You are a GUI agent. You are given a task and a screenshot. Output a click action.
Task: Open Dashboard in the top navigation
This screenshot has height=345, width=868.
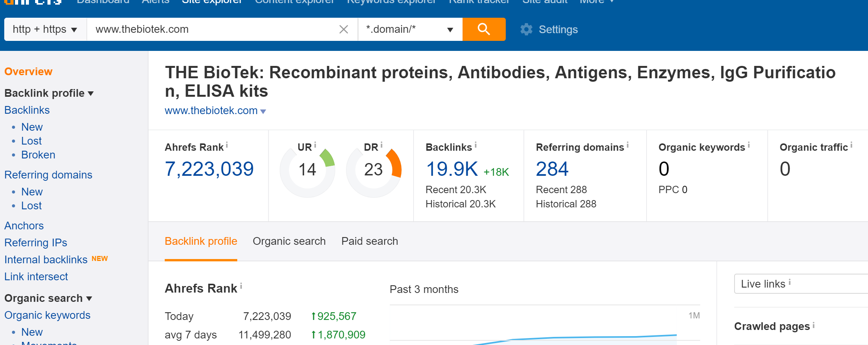tap(103, 2)
